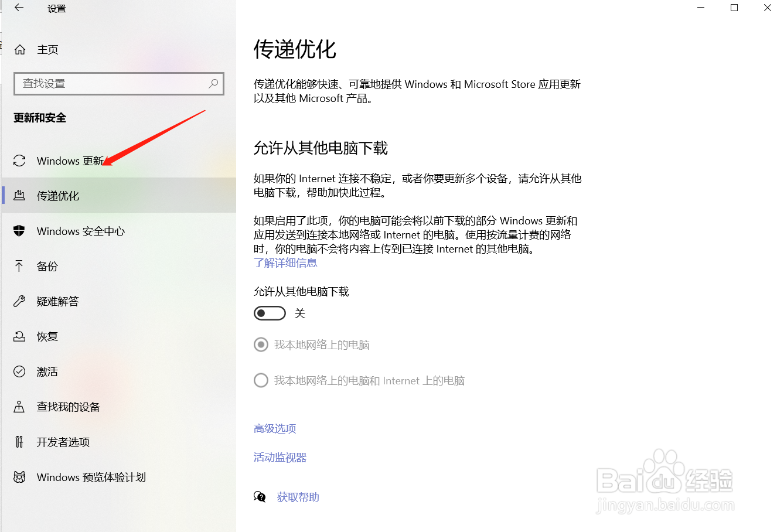The height and width of the screenshot is (532, 777).
Task: Click the Windows 安全中心 shield icon
Action: click(19, 231)
